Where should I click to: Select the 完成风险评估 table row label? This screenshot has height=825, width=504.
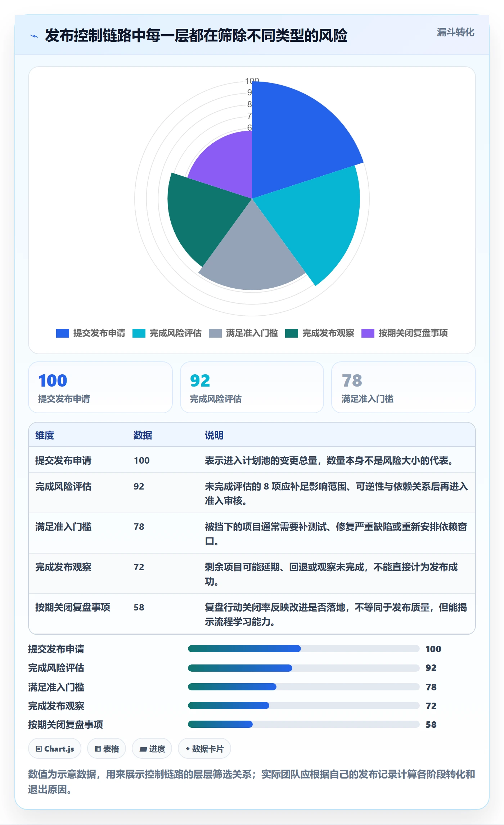pos(63,486)
